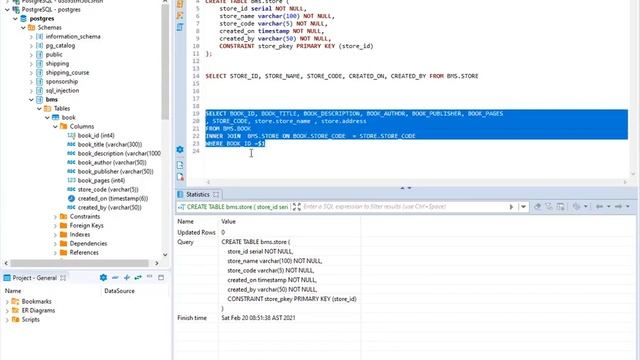Screen dimensions: 640x360
Task: Expand the public schema
Action: tap(31, 55)
